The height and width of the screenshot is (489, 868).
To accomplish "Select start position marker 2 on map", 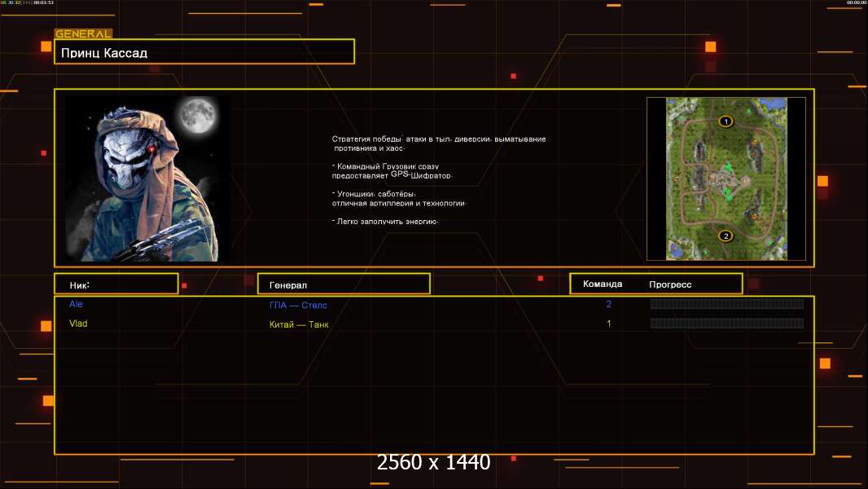I will pyautogui.click(x=726, y=236).
